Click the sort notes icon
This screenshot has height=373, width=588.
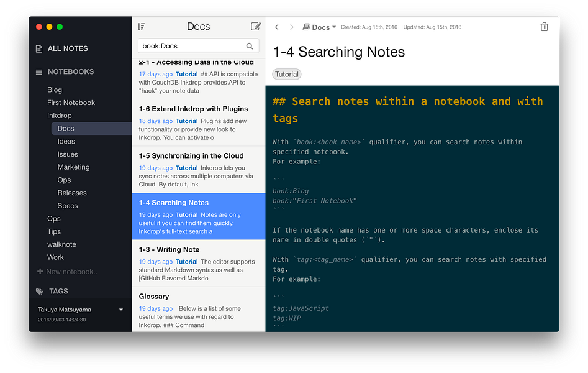point(141,27)
